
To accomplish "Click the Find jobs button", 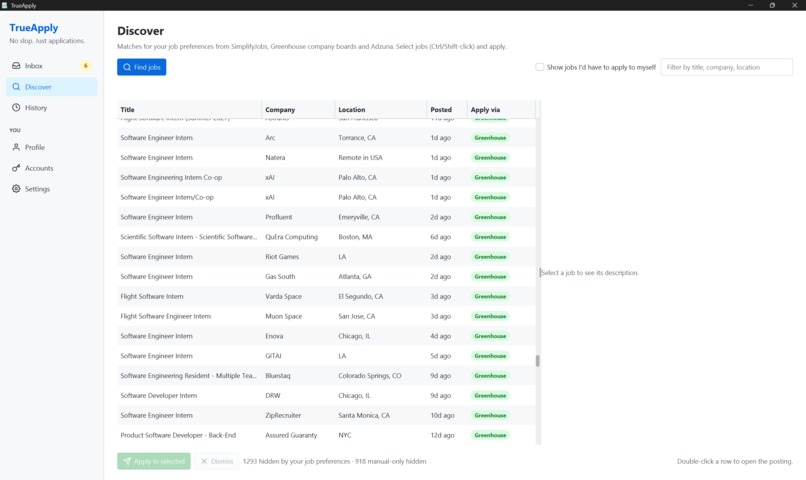I will click(141, 67).
